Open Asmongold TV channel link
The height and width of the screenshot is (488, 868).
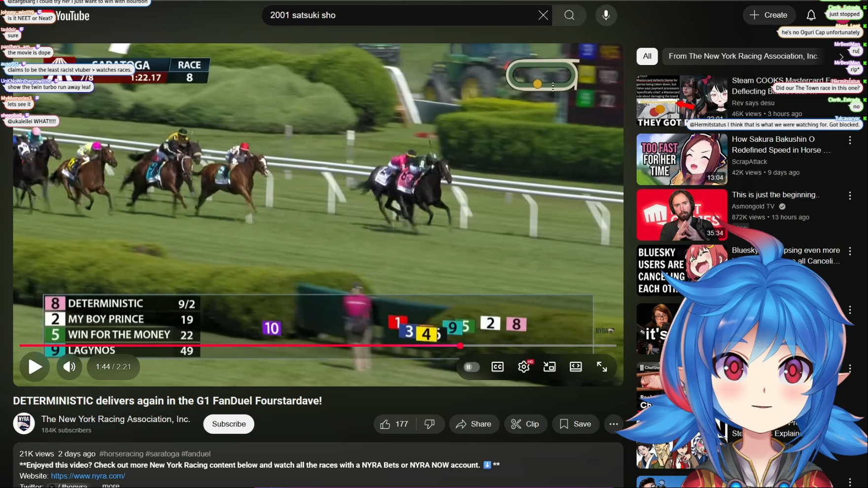[x=753, y=206]
